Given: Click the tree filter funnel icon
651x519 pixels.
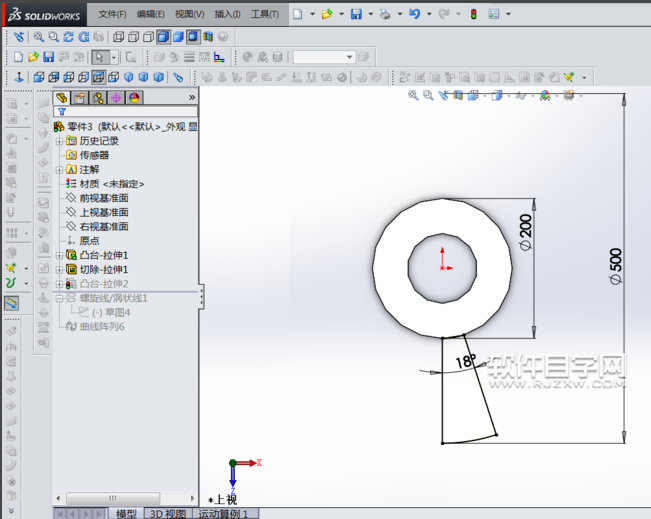Looking at the screenshot, I should (x=61, y=112).
